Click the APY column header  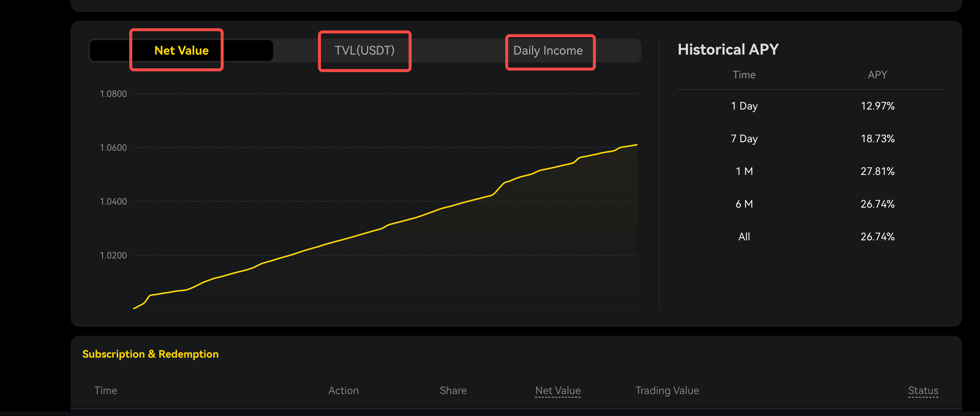coord(877,75)
